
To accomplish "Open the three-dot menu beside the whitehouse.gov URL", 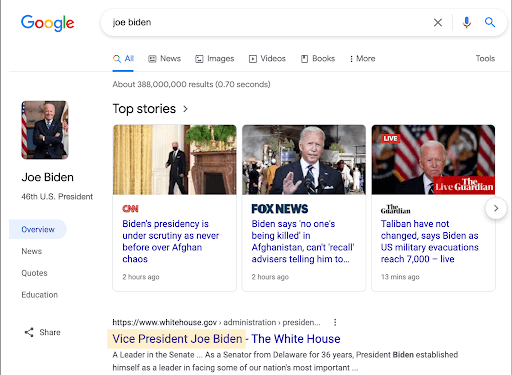I will pos(335,322).
